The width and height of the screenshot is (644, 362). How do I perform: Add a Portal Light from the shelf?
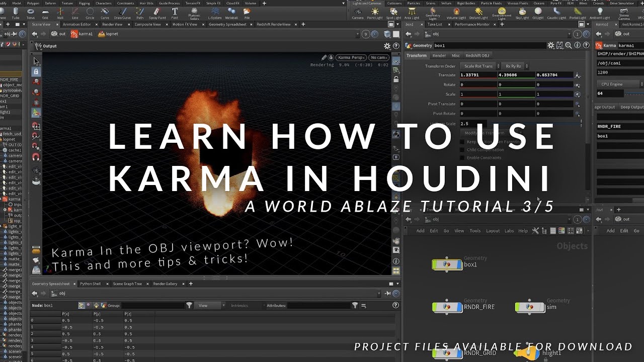pyautogui.click(x=578, y=13)
